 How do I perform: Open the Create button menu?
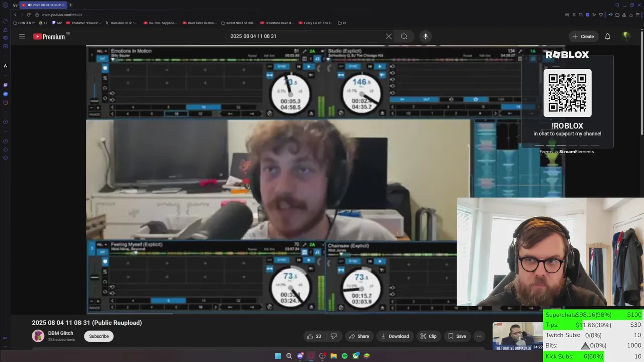(583, 36)
